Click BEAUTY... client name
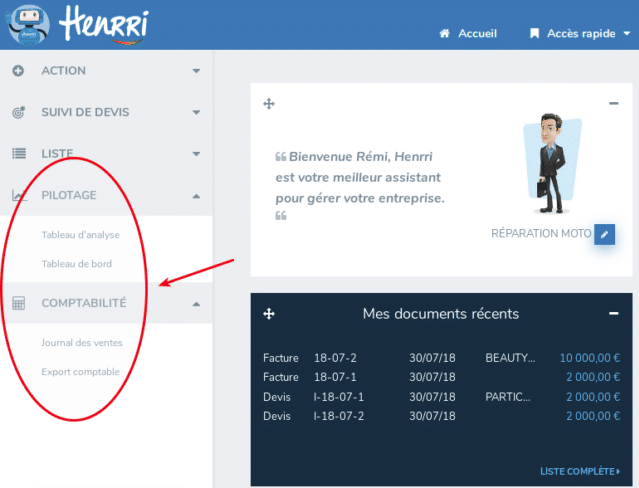The width and height of the screenshot is (639, 488). coord(510,358)
